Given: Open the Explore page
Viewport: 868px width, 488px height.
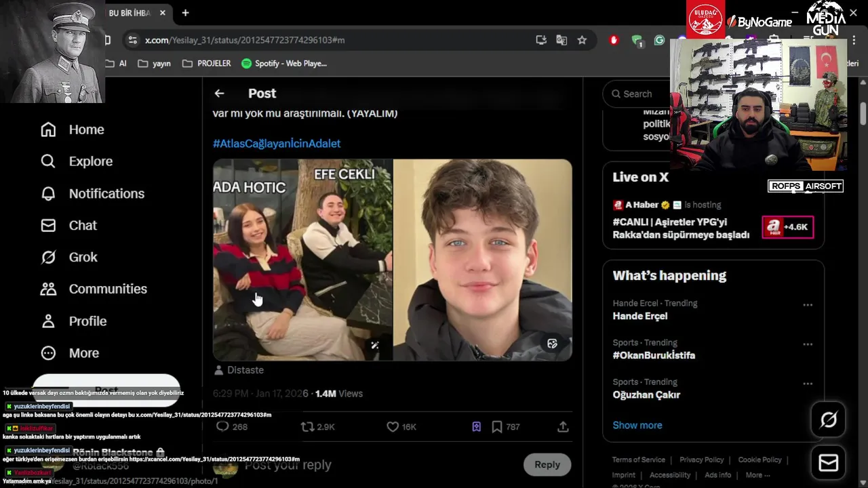Looking at the screenshot, I should coord(76,161).
